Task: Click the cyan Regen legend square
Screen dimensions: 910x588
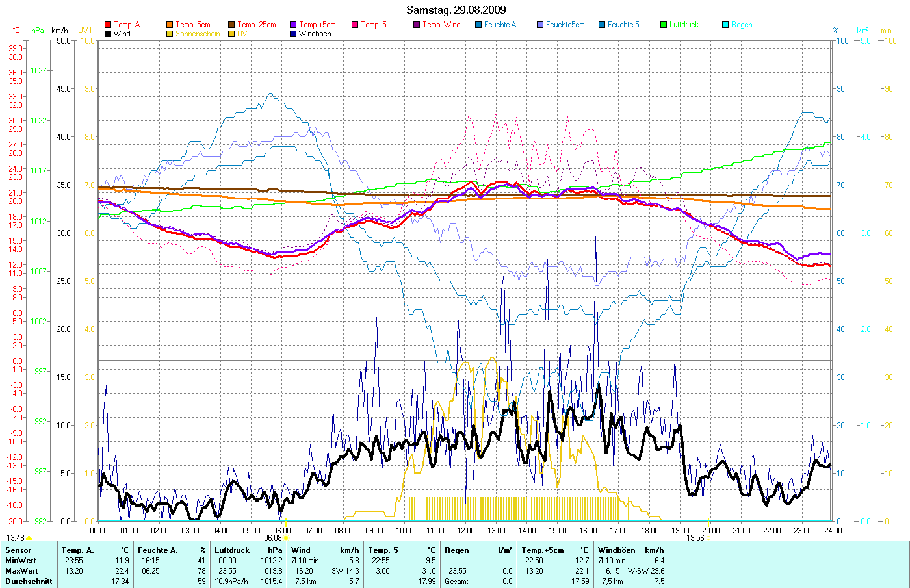Action: click(x=725, y=25)
